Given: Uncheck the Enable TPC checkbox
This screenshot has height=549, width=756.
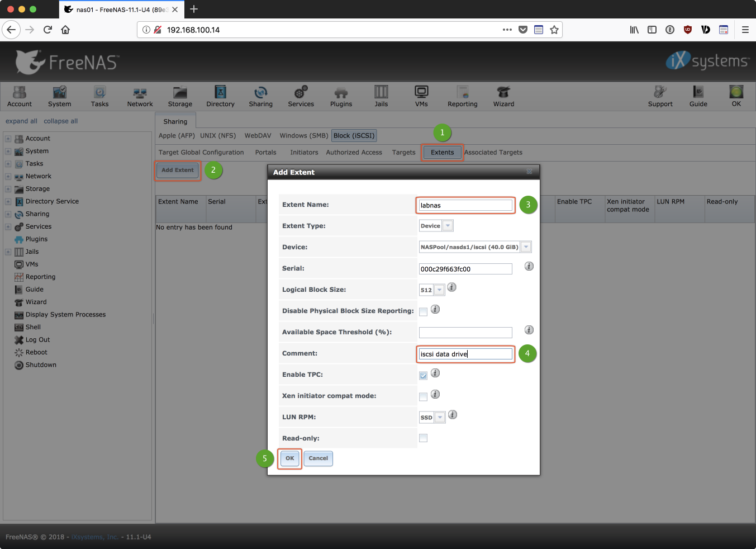Looking at the screenshot, I should point(424,376).
